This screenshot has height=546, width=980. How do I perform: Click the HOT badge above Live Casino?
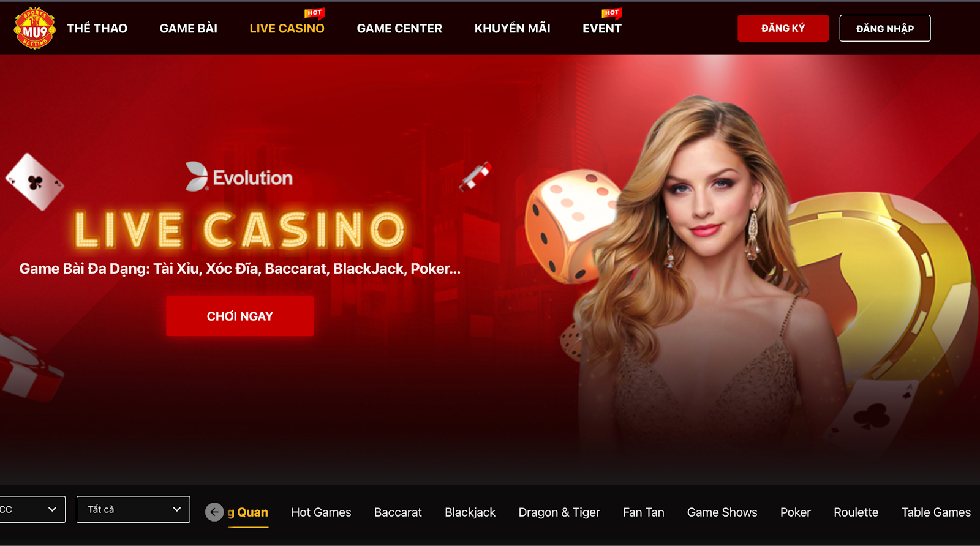pyautogui.click(x=314, y=13)
